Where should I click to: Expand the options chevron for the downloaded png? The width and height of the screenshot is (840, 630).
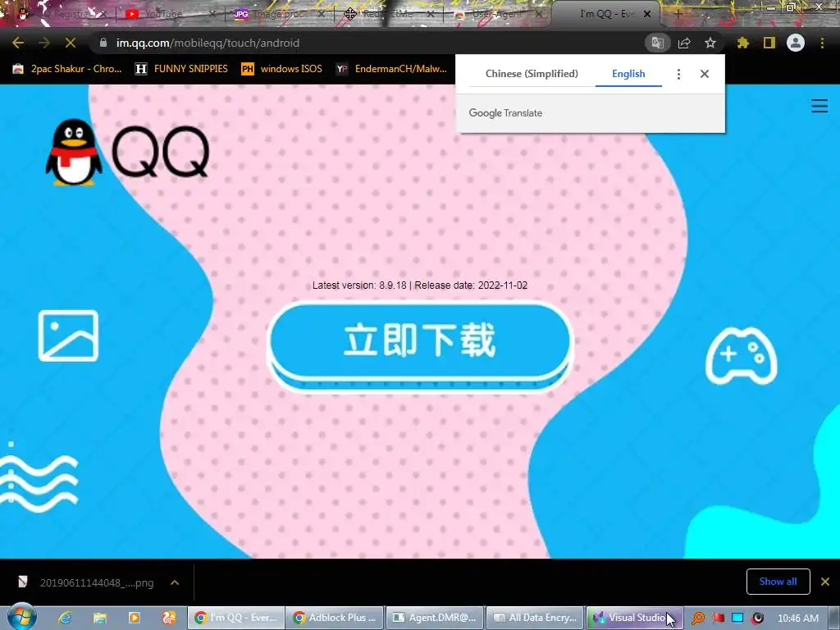click(x=175, y=582)
